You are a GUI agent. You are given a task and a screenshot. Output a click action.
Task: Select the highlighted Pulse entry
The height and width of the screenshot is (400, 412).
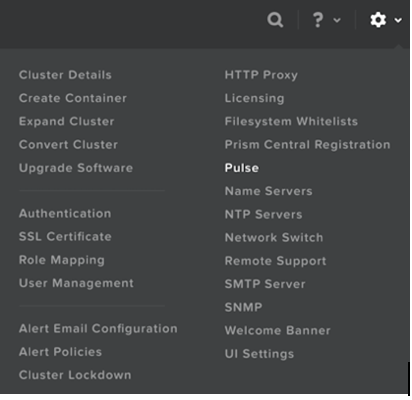(x=242, y=168)
